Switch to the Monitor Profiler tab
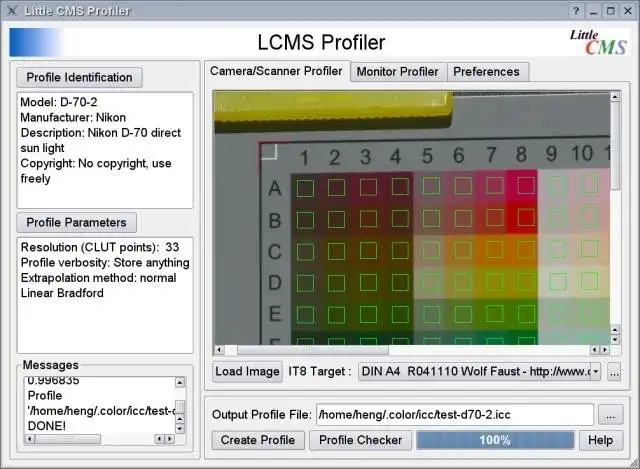Viewport: 640px width, 469px height. [x=398, y=72]
